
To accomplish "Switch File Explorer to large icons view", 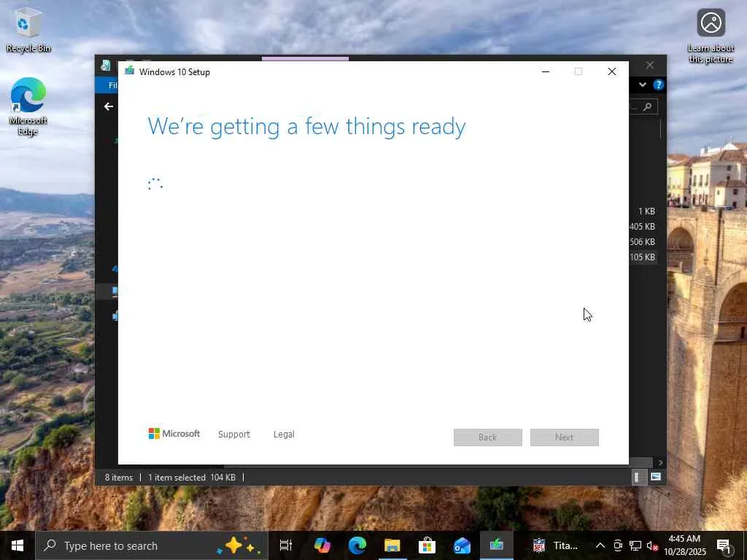I will tap(656, 477).
